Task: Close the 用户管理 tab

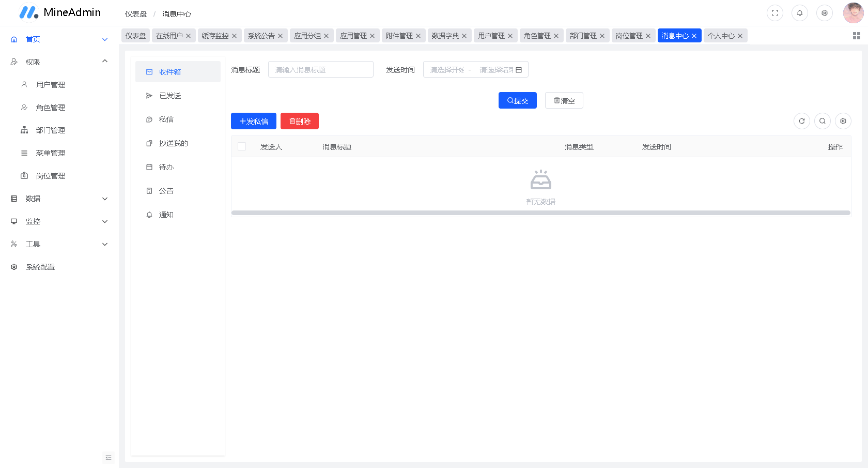Action: coord(510,36)
